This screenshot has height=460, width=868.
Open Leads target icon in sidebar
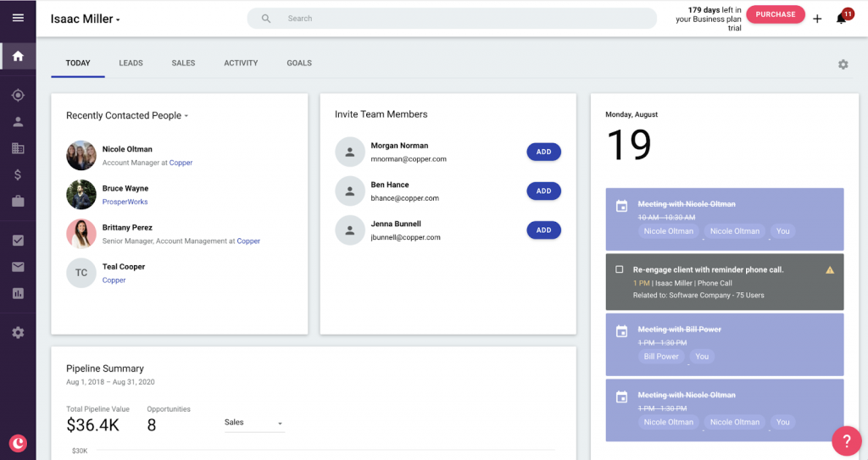(18, 96)
